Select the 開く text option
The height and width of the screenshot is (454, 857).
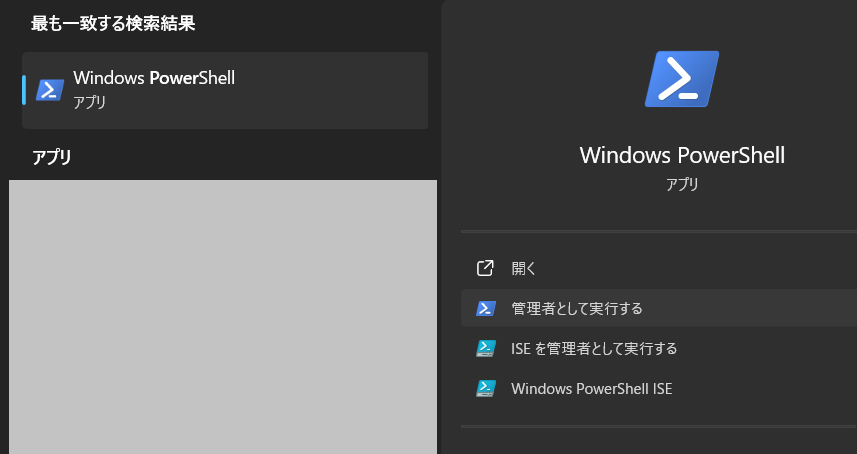pos(524,268)
